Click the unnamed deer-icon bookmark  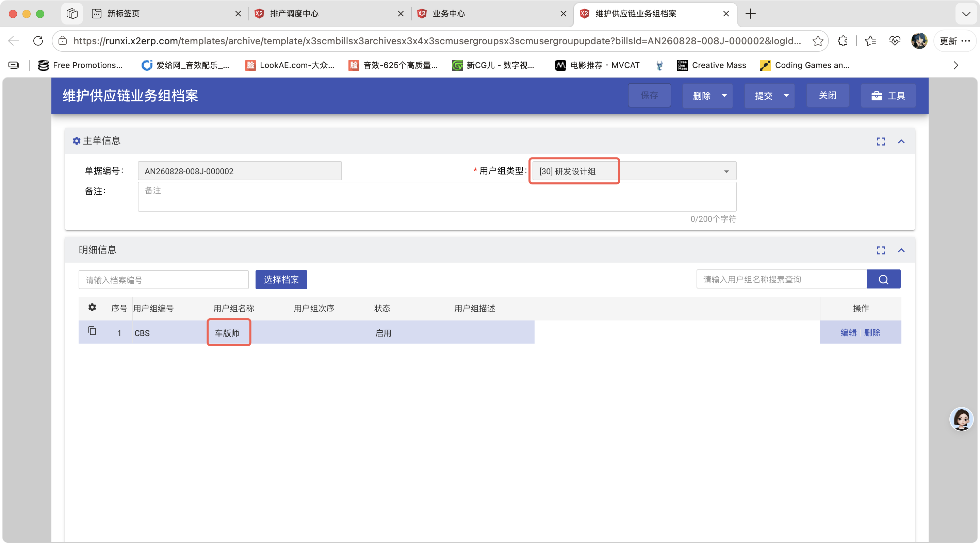pyautogui.click(x=659, y=65)
